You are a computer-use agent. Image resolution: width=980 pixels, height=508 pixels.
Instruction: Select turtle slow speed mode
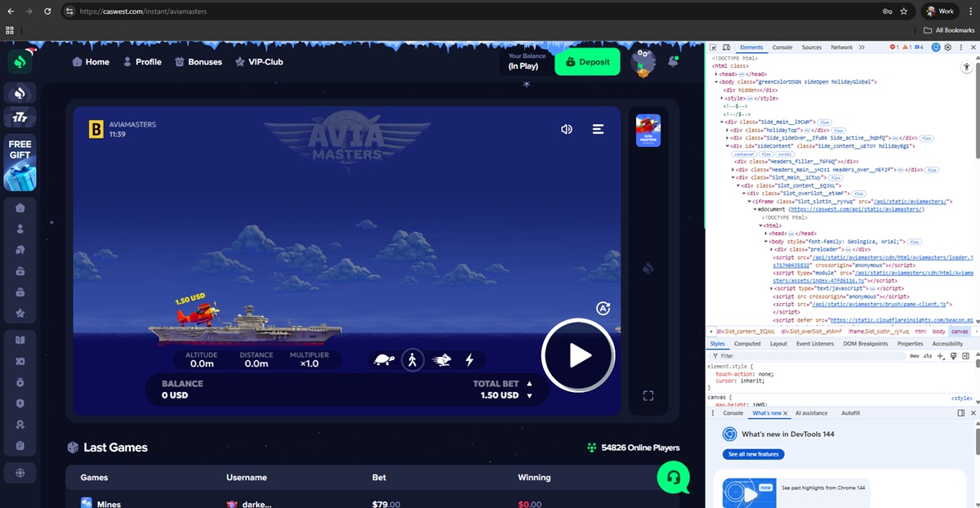[384, 359]
